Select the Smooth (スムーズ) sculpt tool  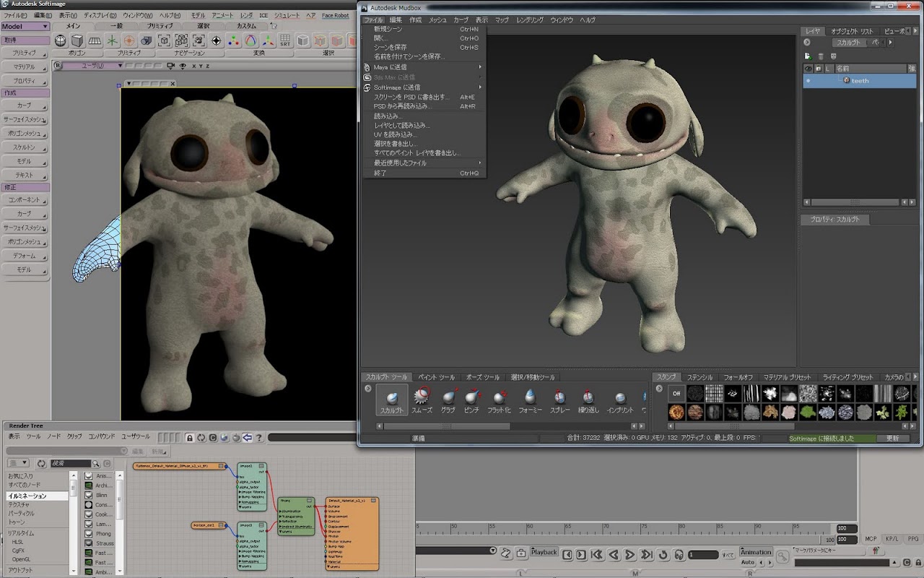422,400
